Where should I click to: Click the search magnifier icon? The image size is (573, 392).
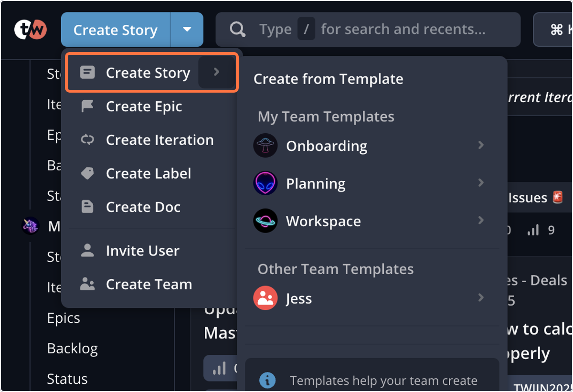pos(237,30)
